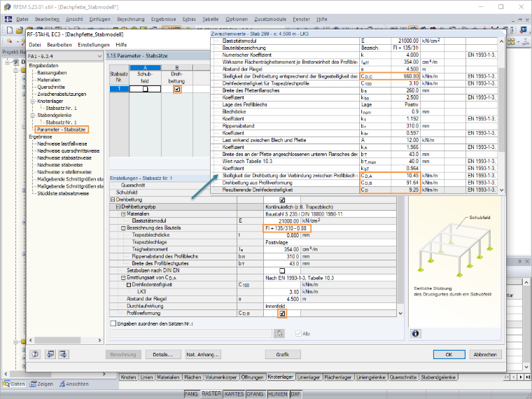The height and width of the screenshot is (399, 532).
Task: Click the Details... button
Action: click(162, 355)
